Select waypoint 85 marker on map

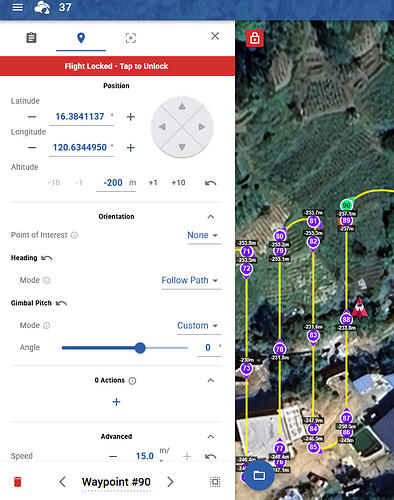click(313, 447)
